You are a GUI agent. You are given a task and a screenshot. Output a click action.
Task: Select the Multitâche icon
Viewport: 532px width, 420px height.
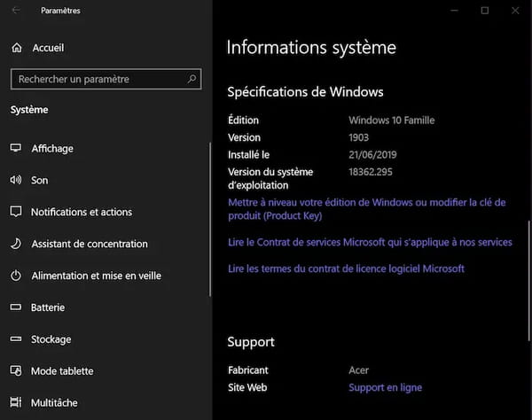pos(16,402)
